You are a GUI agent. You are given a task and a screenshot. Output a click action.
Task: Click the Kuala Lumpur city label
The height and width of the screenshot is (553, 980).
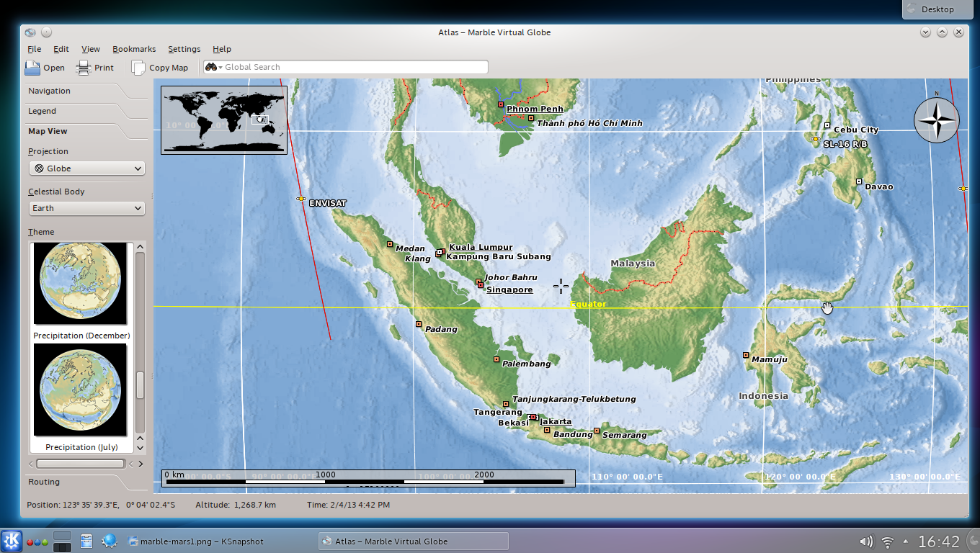481,247
